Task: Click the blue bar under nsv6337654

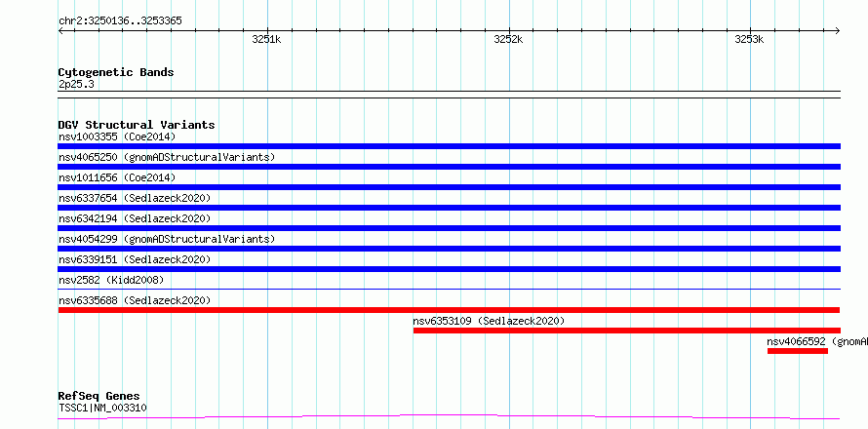Action: [x=449, y=208]
